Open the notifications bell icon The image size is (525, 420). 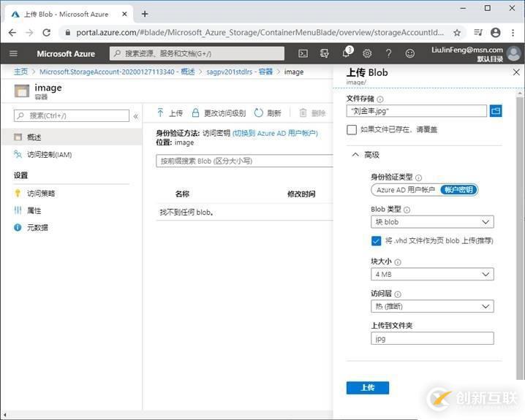pyautogui.click(x=346, y=53)
